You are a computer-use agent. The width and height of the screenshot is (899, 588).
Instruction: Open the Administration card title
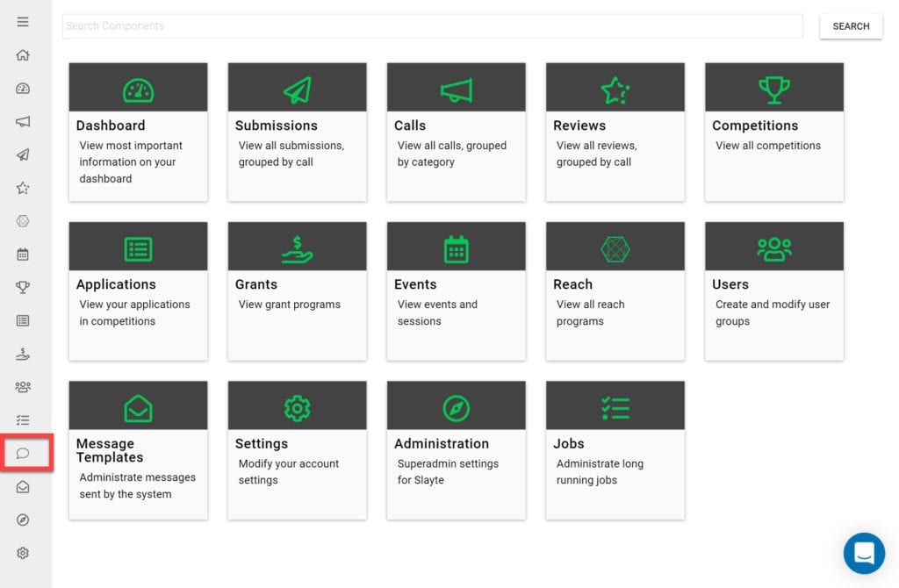click(x=442, y=443)
